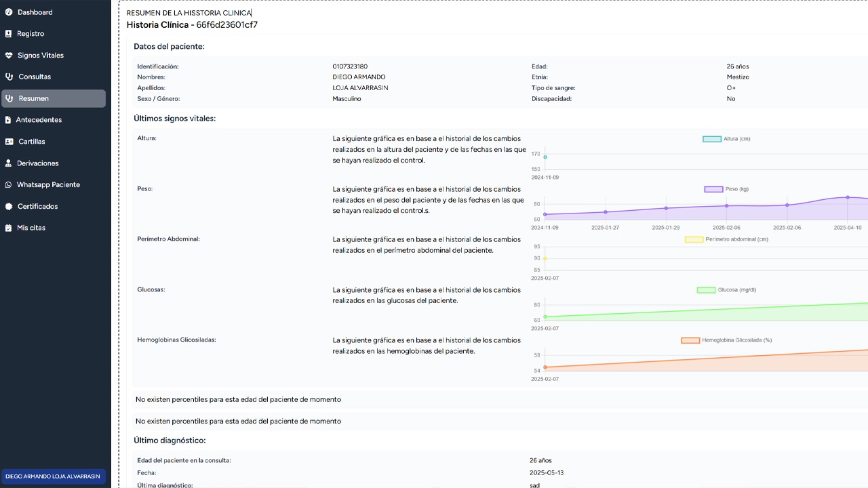Click the Registro icon in sidebar
Screen dimensions: 868x488
pyautogui.click(x=8, y=34)
